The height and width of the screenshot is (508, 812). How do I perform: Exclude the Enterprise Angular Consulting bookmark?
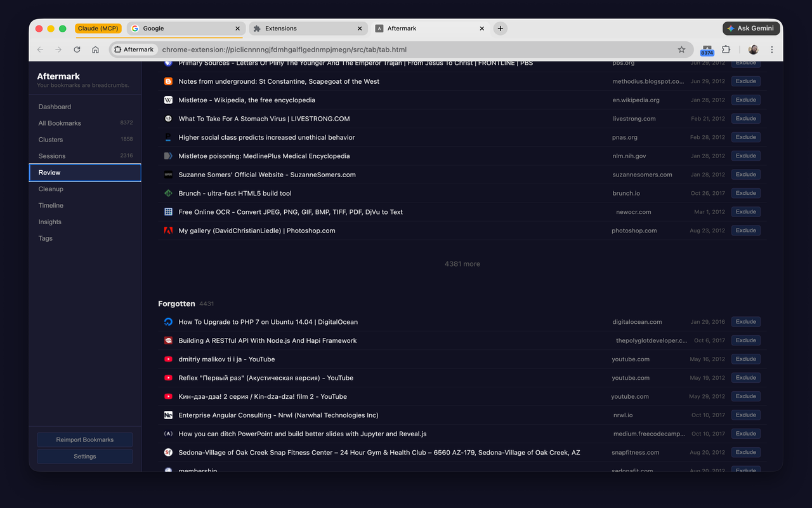(746, 415)
